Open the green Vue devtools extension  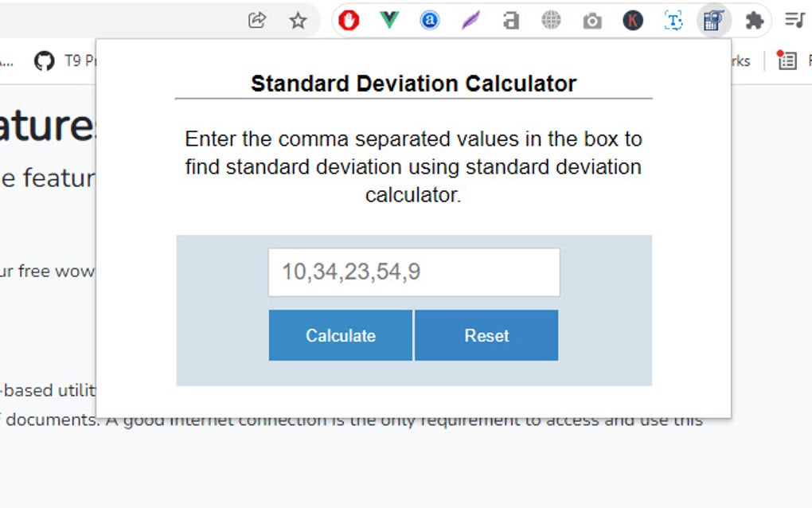pyautogui.click(x=389, y=21)
